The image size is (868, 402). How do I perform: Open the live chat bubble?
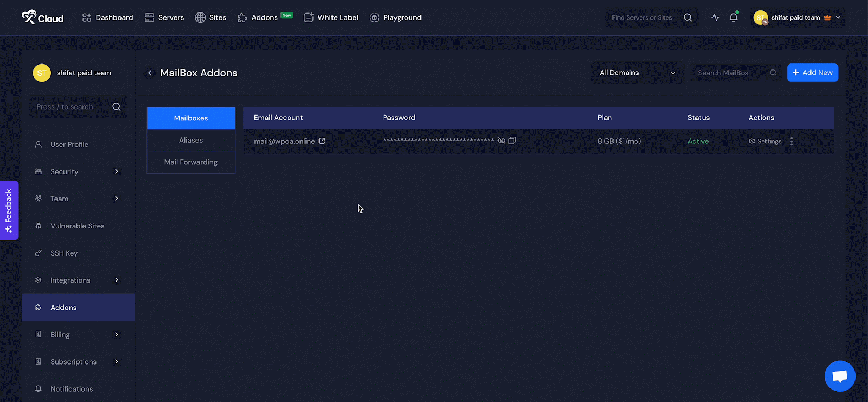(x=839, y=375)
